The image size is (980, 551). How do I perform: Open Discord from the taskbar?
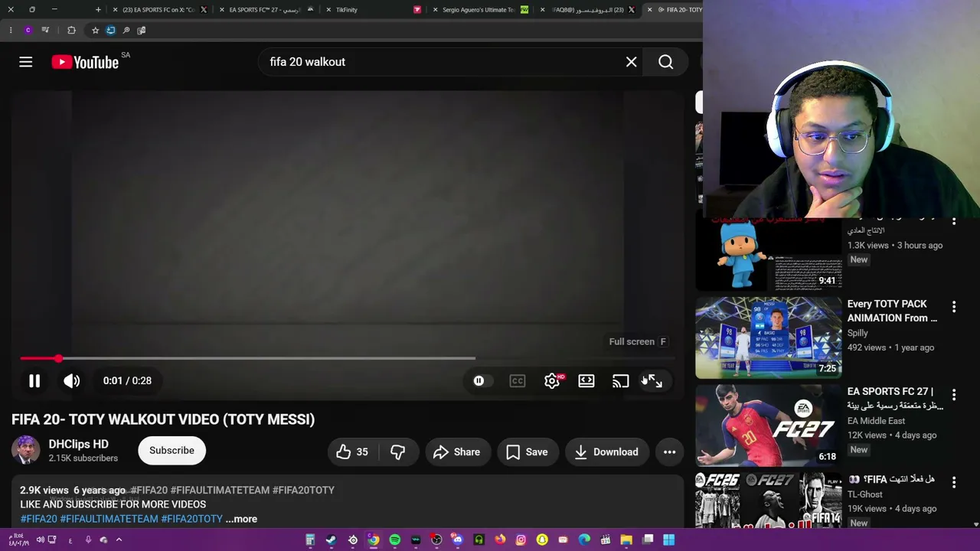tap(458, 540)
